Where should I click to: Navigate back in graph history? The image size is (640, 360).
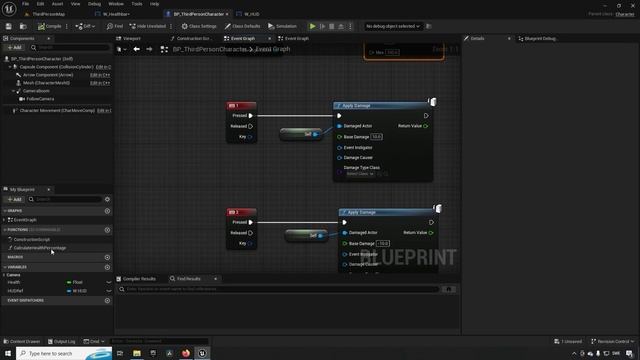coord(136,49)
